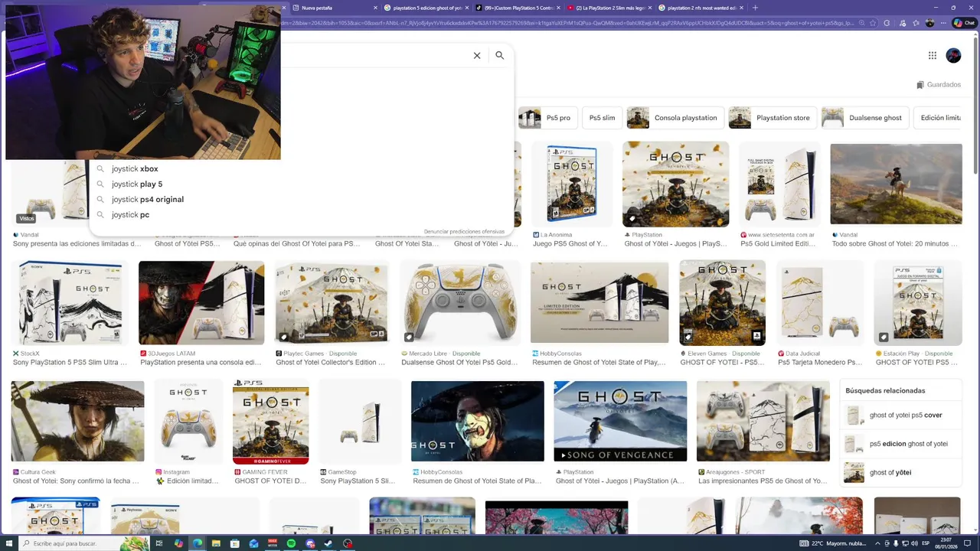Open Spotify from the taskbar
This screenshot has height=551, width=980.
coord(292,543)
